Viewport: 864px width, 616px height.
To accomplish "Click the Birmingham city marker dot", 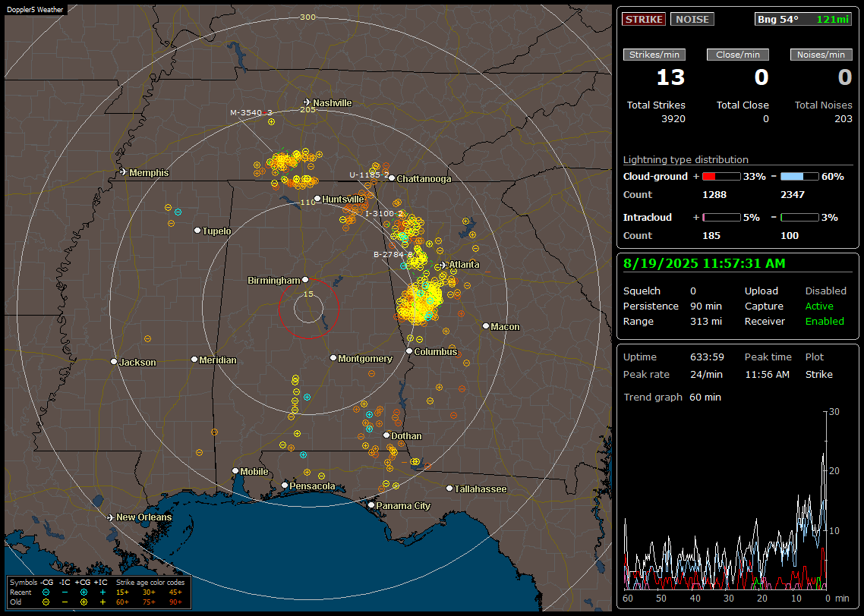I will [x=305, y=280].
